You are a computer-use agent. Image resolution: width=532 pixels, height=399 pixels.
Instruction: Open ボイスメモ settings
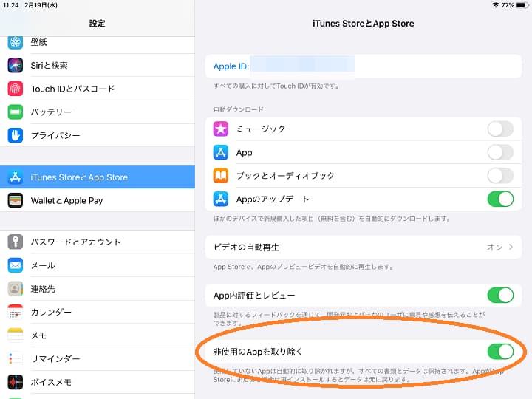pyautogui.click(x=98, y=382)
